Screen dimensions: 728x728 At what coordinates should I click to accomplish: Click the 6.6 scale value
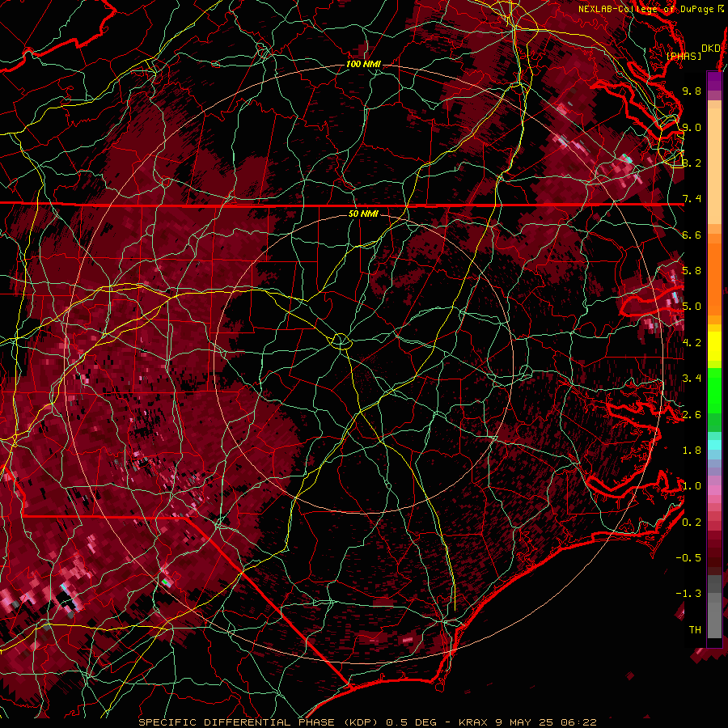click(692, 235)
